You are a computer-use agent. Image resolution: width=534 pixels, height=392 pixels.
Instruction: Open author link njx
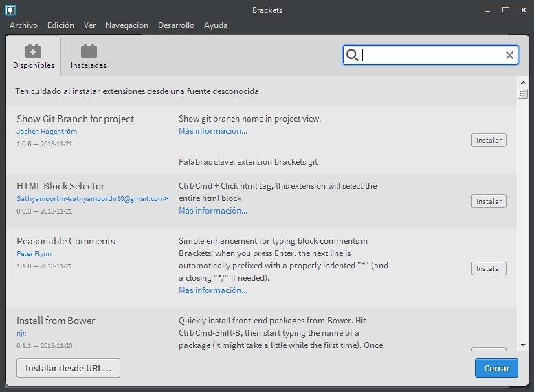pos(21,334)
